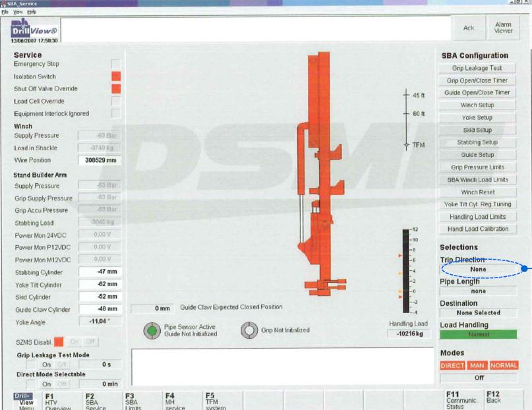Toggle the Equipment Interlock Ignored box

(x=116, y=113)
